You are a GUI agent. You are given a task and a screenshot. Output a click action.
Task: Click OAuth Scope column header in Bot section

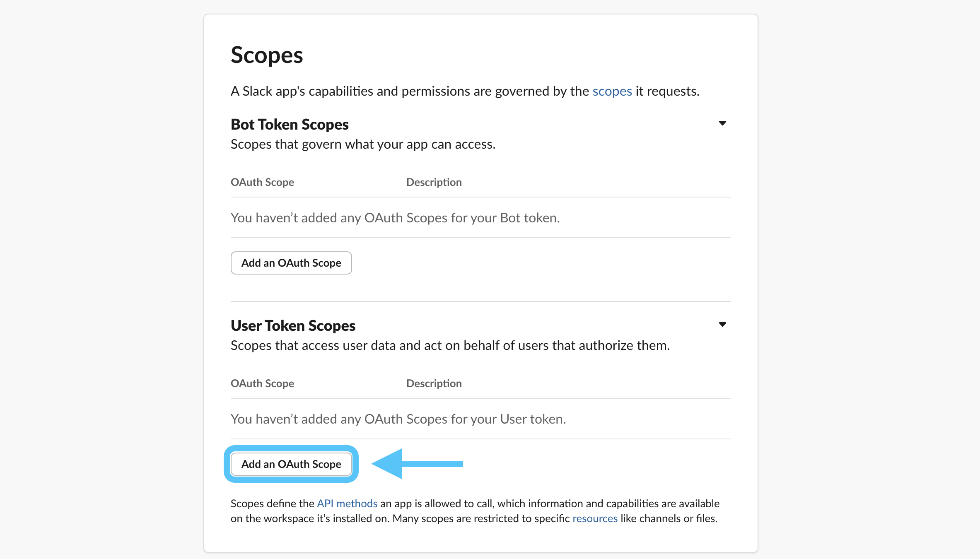point(262,182)
